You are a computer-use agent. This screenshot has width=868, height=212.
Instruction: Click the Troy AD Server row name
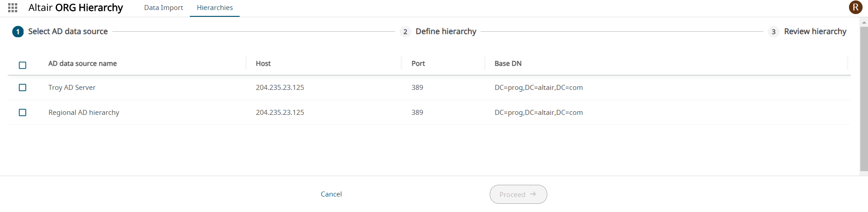(x=72, y=88)
